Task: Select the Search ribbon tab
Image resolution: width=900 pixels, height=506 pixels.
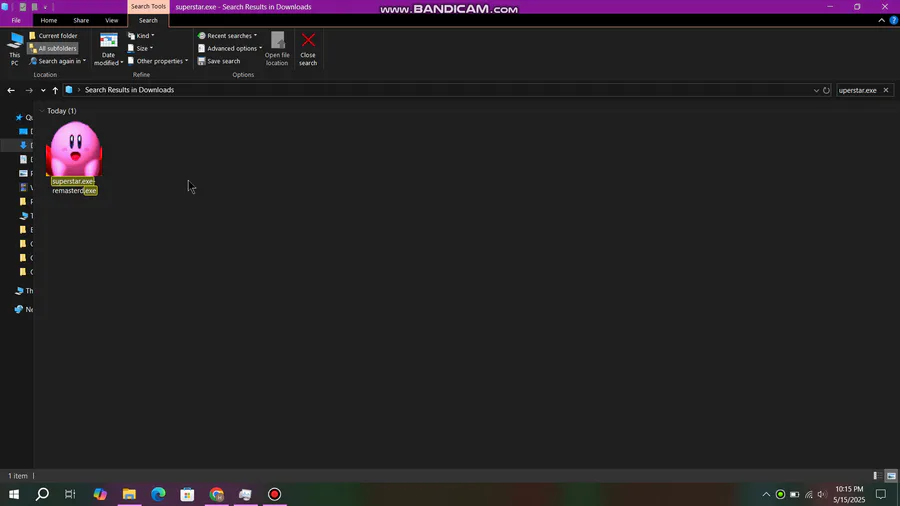Action: point(148,20)
